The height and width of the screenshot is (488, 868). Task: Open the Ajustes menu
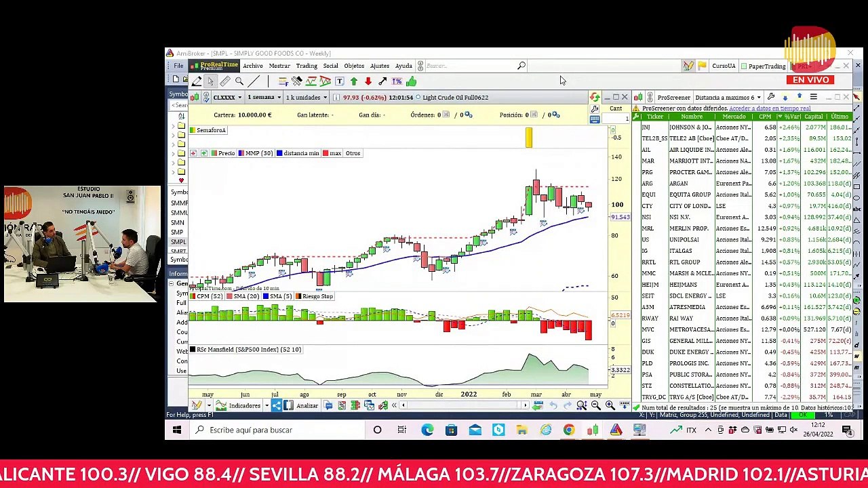(380, 66)
